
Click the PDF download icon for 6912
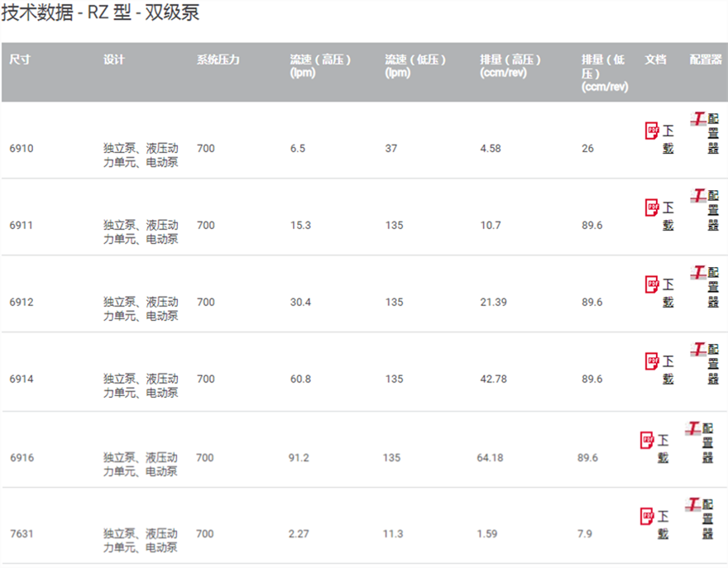[x=652, y=284]
